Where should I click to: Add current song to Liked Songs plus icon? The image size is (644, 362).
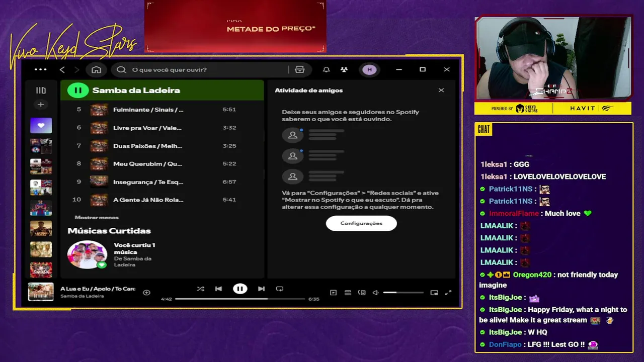[146, 293]
